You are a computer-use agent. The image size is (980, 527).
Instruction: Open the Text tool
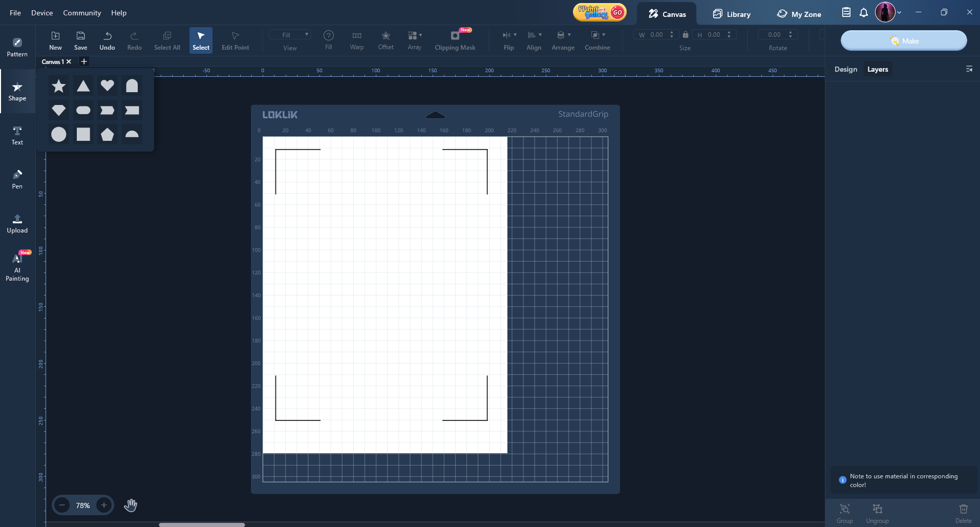(x=17, y=135)
